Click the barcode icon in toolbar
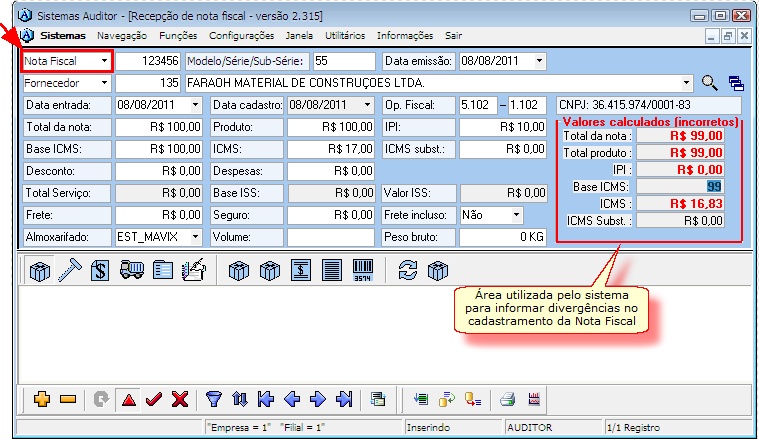Image resolution: width=759 pixels, height=440 pixels. pos(361,271)
